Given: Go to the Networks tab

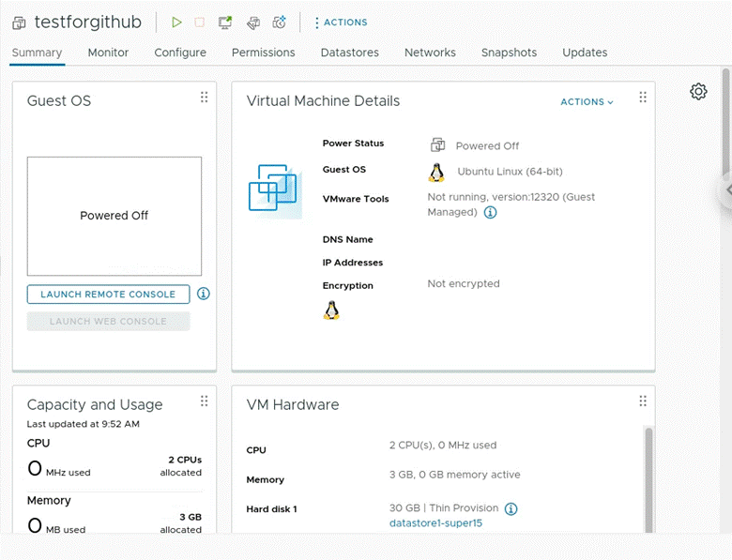Looking at the screenshot, I should [430, 53].
